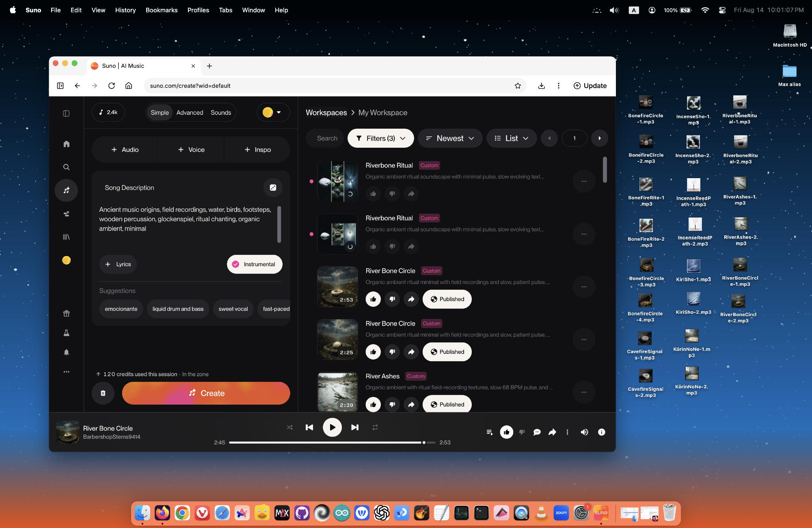The width and height of the screenshot is (812, 528).
Task: Open Home in the Suno sidebar
Action: (66, 144)
